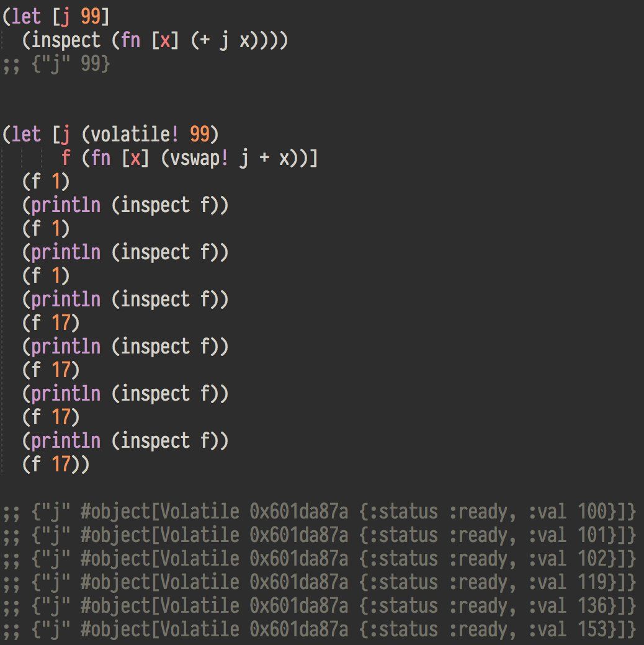Screen dimensions: 644x645
Task: Click 'inspect' in the first code snippet
Action: coord(66,40)
